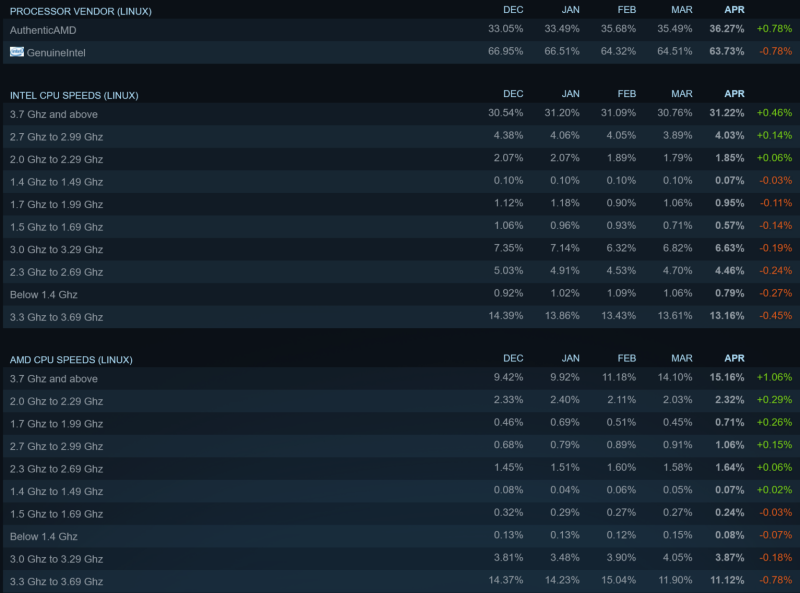Click the AMD CPU Speeds (Linux) heading

71,360
